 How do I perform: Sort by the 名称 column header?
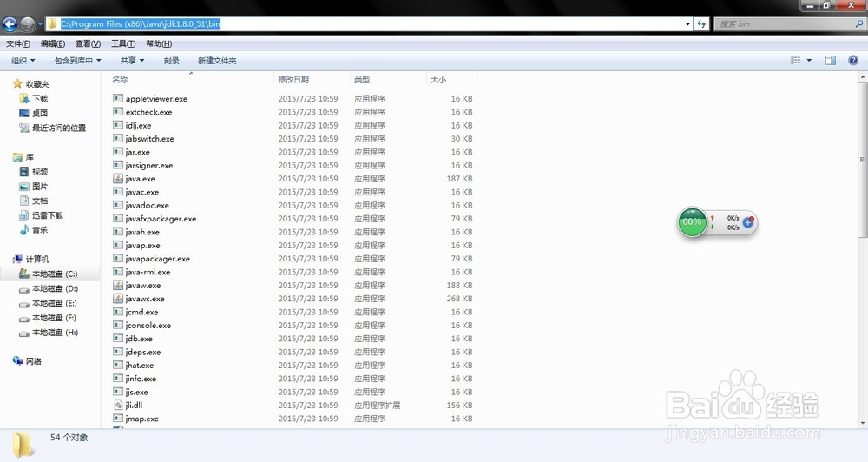(x=188, y=80)
